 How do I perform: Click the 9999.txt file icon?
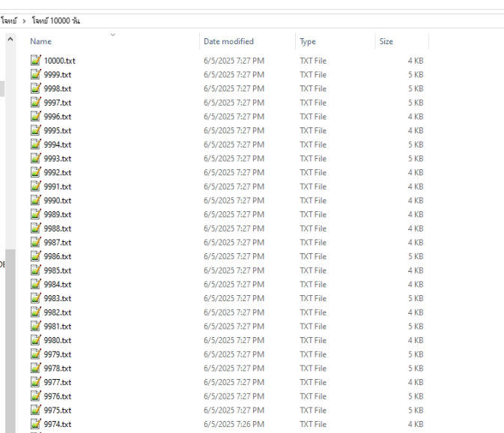click(x=36, y=74)
